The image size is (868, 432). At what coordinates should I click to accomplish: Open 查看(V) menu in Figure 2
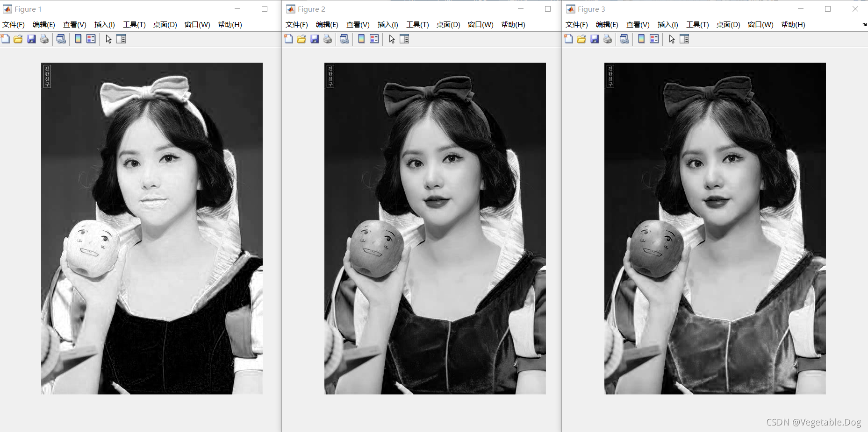pos(358,24)
